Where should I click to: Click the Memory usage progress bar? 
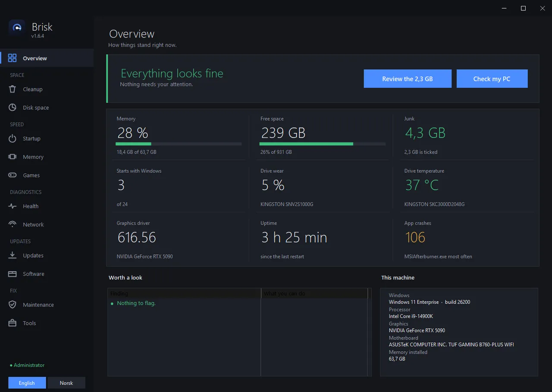click(x=179, y=144)
